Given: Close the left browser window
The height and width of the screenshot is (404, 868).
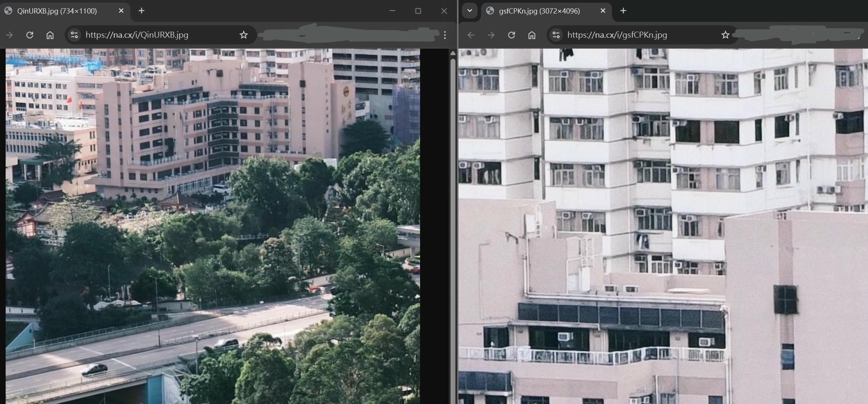Looking at the screenshot, I should pyautogui.click(x=444, y=11).
